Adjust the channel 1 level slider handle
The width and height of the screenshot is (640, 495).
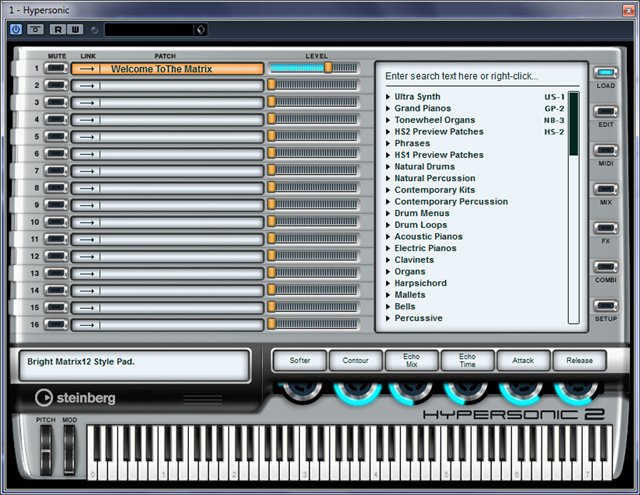328,68
